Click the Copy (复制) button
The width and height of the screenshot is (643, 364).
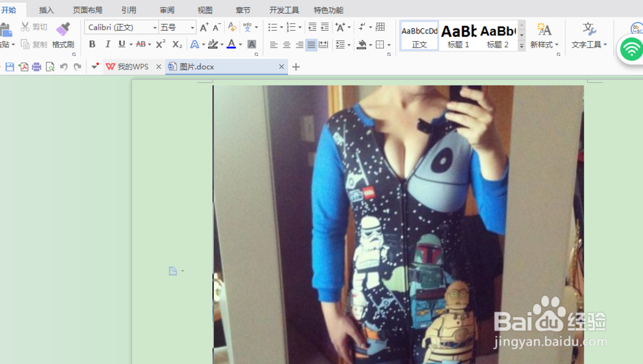point(34,44)
